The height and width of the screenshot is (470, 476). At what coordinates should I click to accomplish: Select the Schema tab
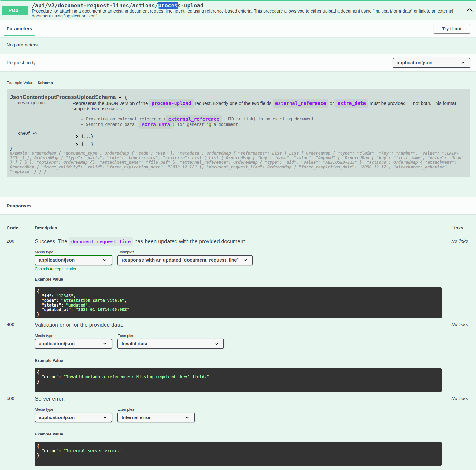pyautogui.click(x=45, y=83)
